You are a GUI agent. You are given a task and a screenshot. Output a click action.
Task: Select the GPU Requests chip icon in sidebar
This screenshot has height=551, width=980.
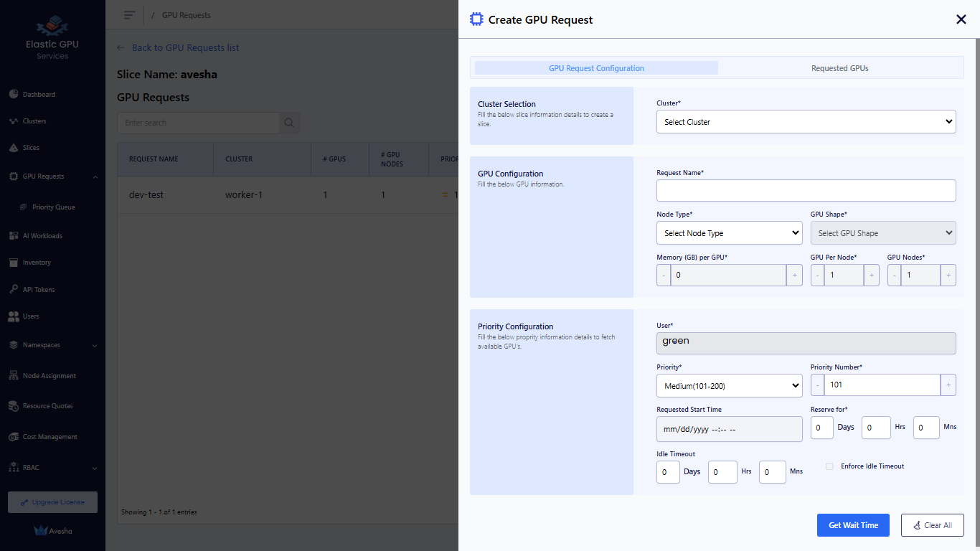coord(14,176)
